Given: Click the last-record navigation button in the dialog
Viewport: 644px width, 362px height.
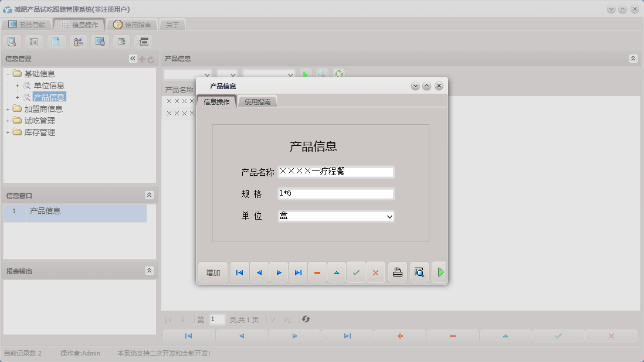Looking at the screenshot, I should 297,272.
